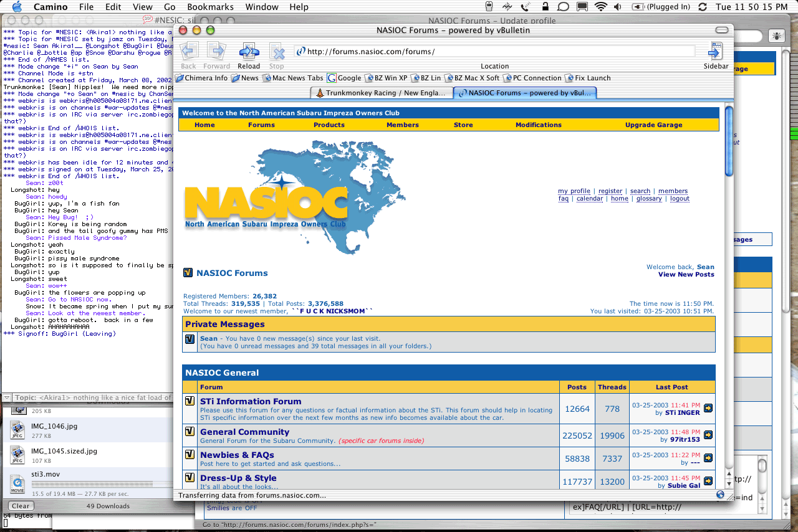
Task: Toggle the Sidebar icon in toolbar
Action: pyautogui.click(x=716, y=51)
